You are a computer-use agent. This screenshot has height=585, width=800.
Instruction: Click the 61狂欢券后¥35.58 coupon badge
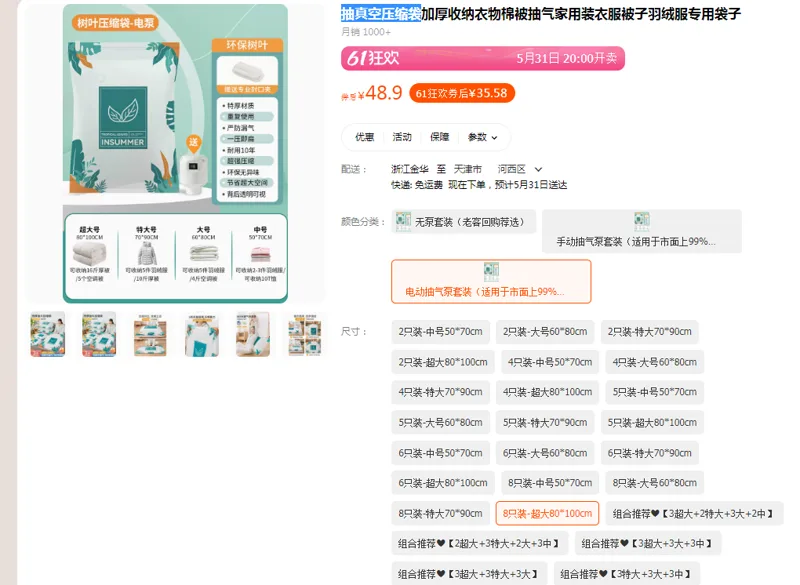coord(462,93)
